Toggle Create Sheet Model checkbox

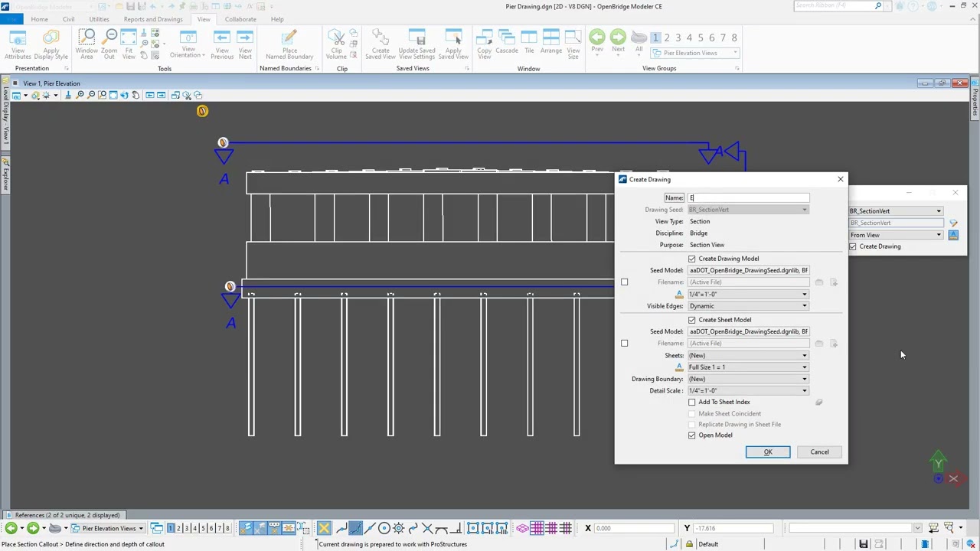(692, 320)
